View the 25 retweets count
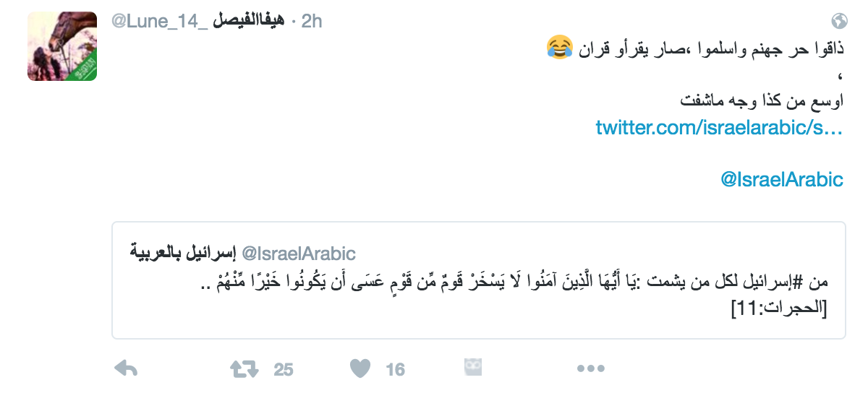This screenshot has width=868, height=393. [284, 370]
